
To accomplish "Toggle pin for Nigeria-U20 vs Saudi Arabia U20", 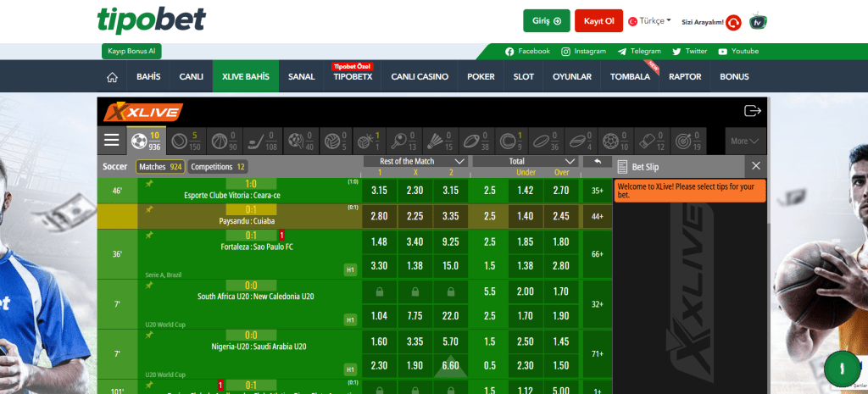I will pos(149,335).
